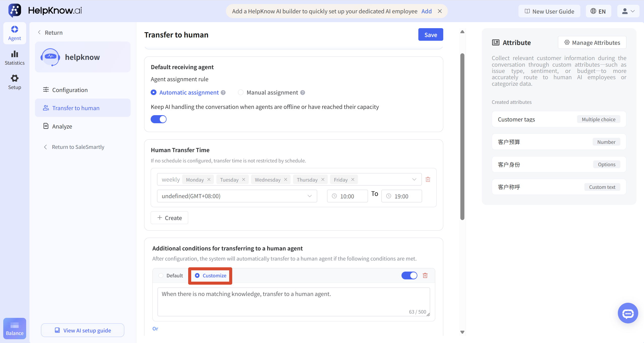This screenshot has width=644, height=343.
Task: Open the user account dropdown
Action: pyautogui.click(x=628, y=11)
